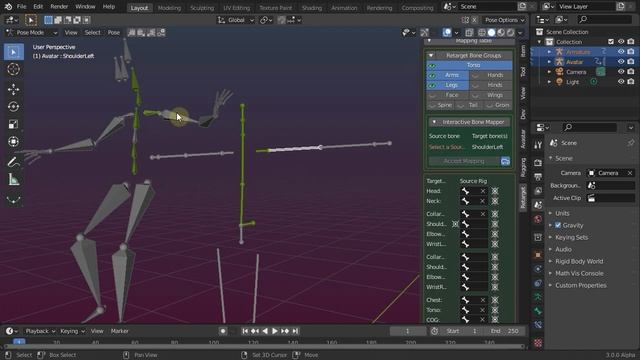Screen dimensions: 640x360
Task: Open the Output properties tab icon
Action: pyautogui.click(x=538, y=177)
